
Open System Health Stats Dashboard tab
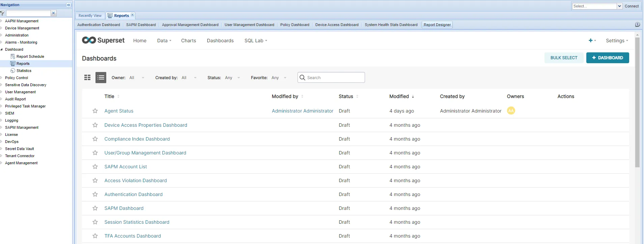tap(391, 25)
